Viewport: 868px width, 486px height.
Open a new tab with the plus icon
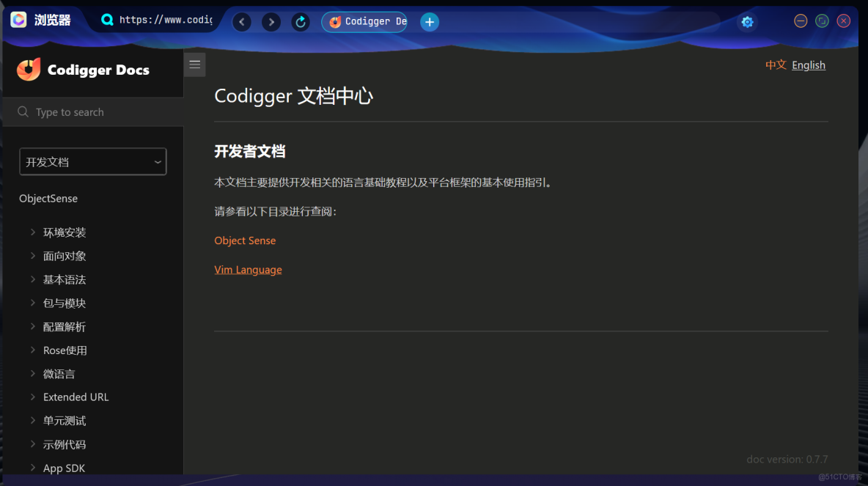(429, 22)
